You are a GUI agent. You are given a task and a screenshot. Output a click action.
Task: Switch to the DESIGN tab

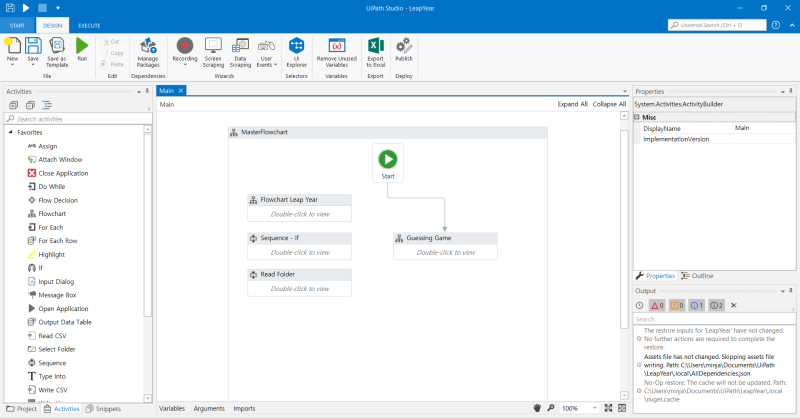pos(53,26)
